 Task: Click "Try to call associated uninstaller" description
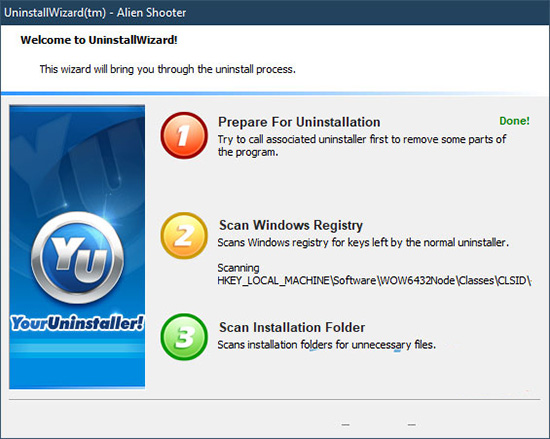362,146
